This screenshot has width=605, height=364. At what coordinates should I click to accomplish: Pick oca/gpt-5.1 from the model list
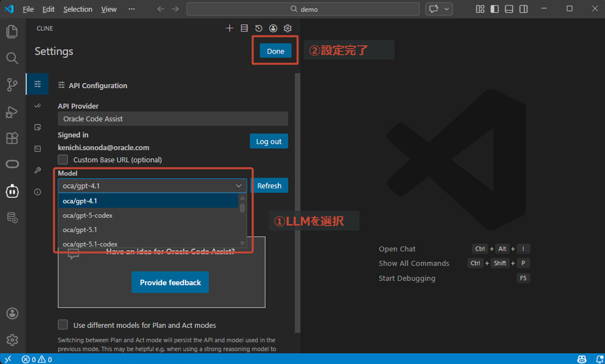[148, 230]
